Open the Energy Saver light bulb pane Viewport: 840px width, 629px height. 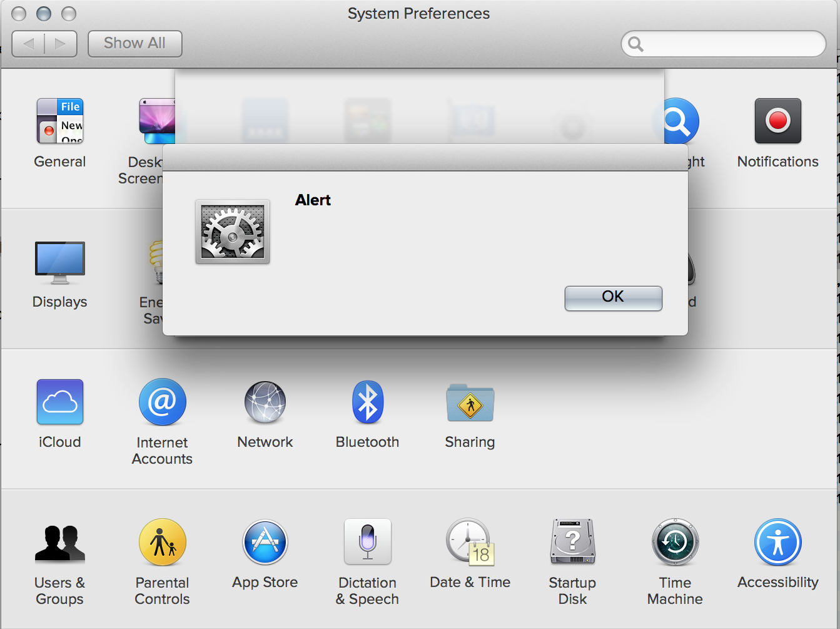pos(156,262)
